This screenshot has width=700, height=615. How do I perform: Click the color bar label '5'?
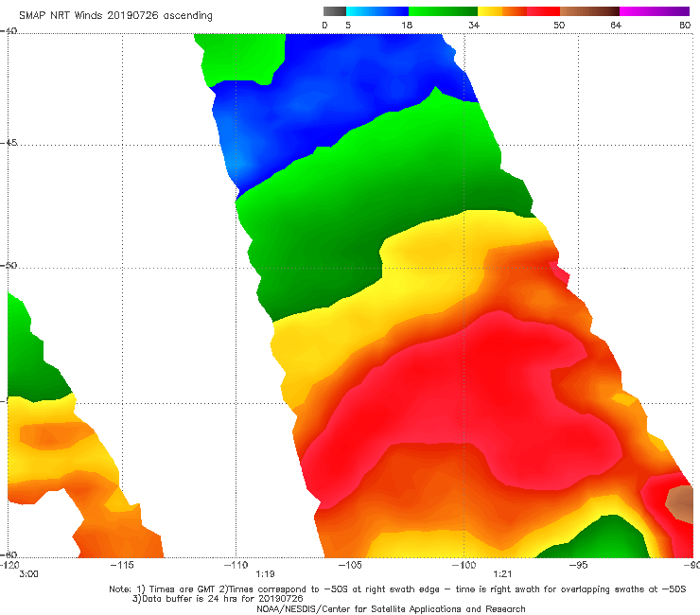[x=348, y=25]
